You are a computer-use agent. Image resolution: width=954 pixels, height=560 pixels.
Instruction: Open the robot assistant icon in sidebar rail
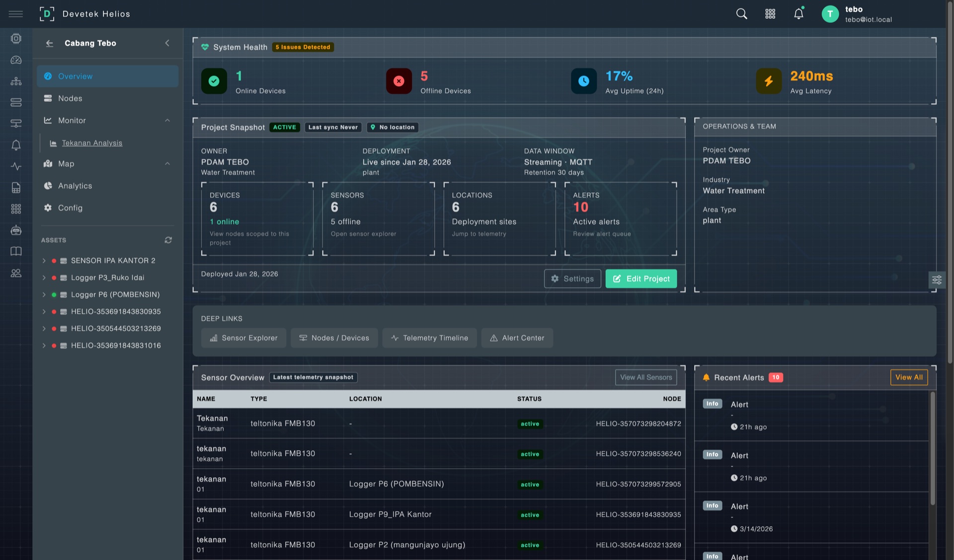[16, 230]
